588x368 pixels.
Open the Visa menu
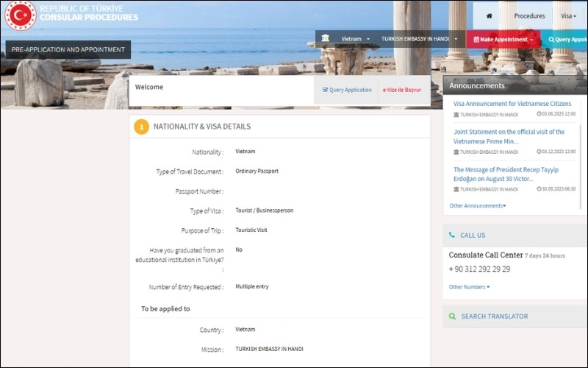(568, 15)
